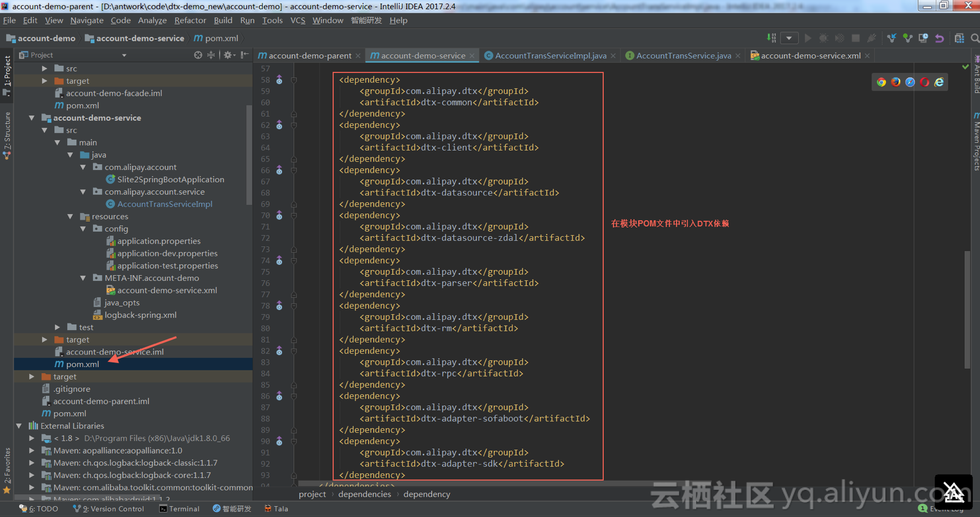980x517 pixels.
Task: Open pom.xml in Firefox browser icon
Action: [896, 82]
